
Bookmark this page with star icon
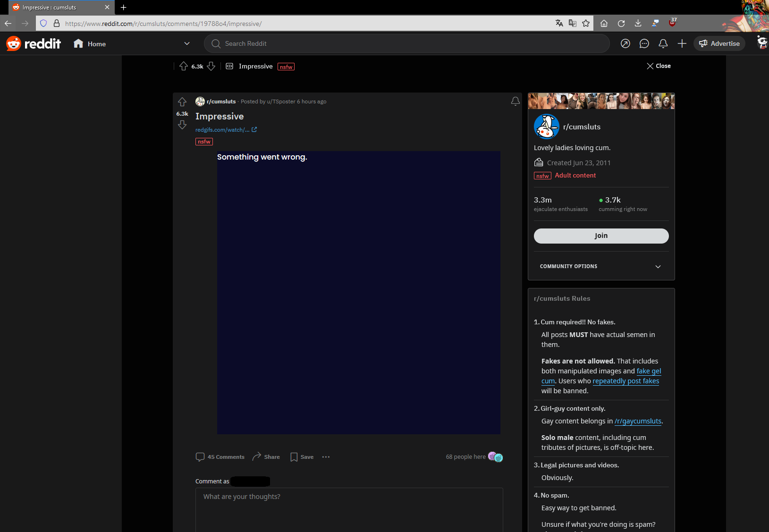[586, 24]
